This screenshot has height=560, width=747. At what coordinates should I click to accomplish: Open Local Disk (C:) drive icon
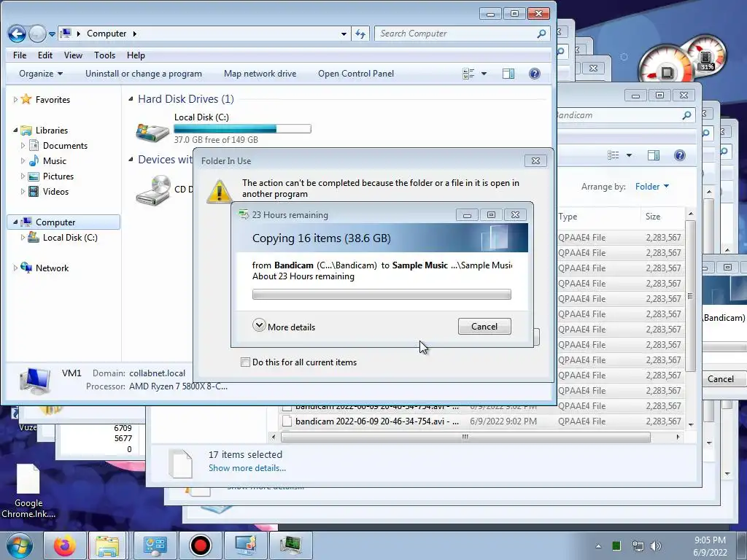[152, 131]
